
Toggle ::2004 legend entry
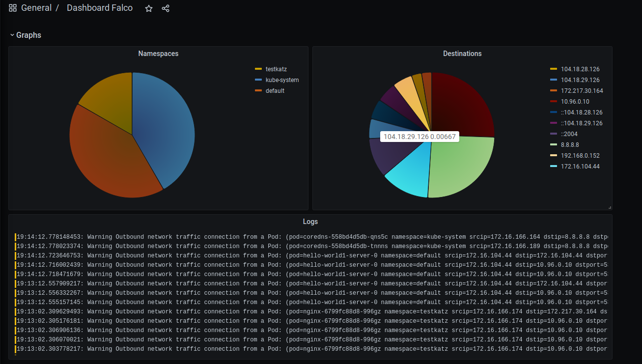pos(569,134)
